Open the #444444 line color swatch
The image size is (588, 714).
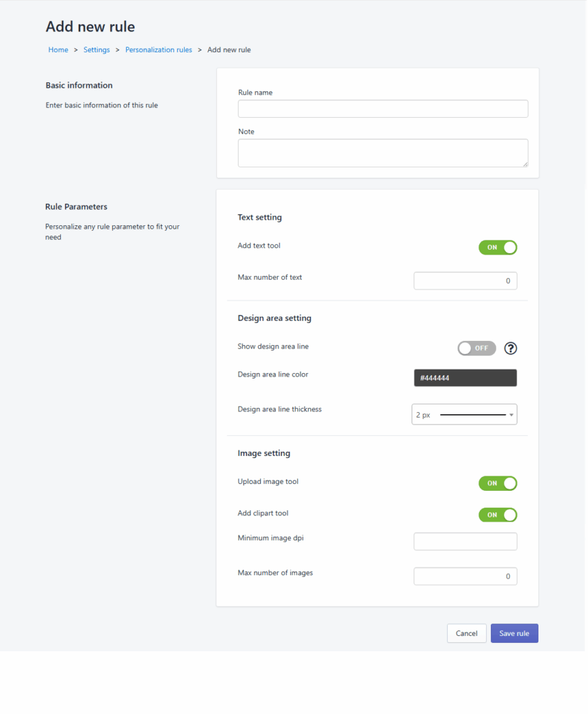tap(465, 378)
